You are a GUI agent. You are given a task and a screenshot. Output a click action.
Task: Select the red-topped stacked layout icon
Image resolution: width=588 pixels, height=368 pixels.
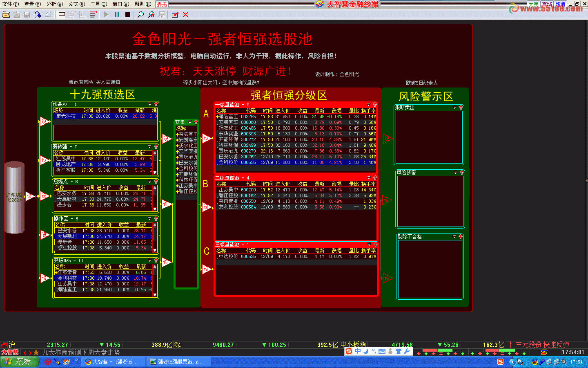click(93, 14)
